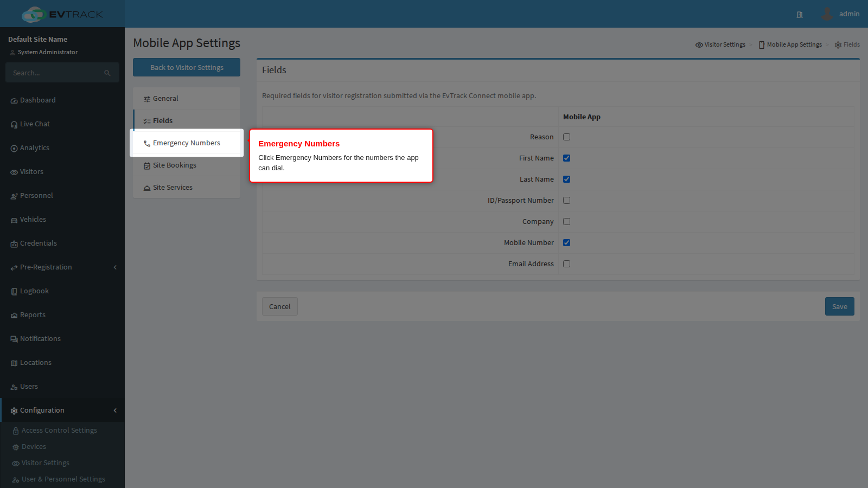Click the EvTrack logo
Image resolution: width=868 pixels, height=488 pixels.
(62, 14)
